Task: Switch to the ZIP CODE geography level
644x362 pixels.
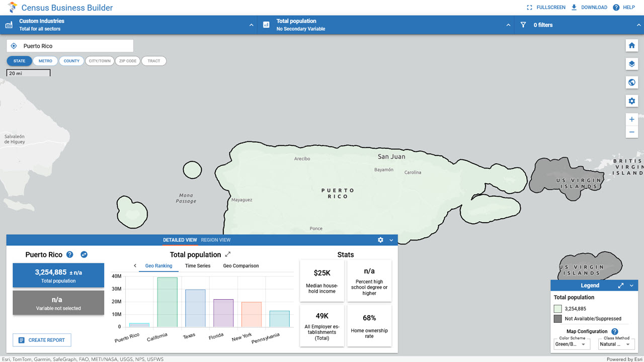Action: click(x=127, y=61)
